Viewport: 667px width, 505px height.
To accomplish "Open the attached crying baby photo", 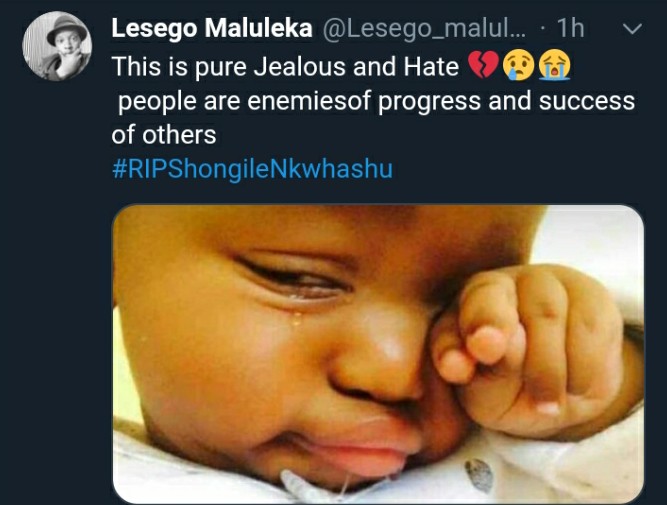I will 378,354.
